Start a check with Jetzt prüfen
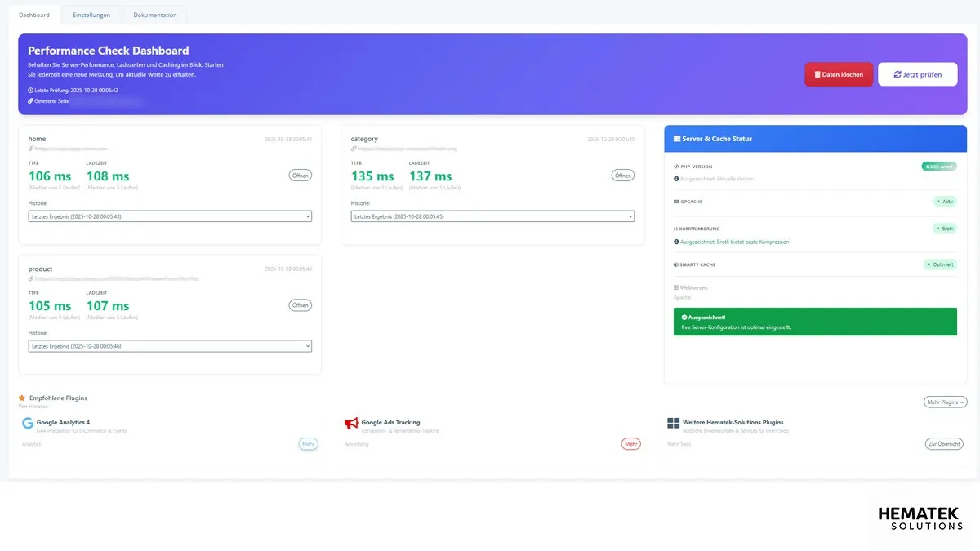This screenshot has height=551, width=980. (x=917, y=74)
